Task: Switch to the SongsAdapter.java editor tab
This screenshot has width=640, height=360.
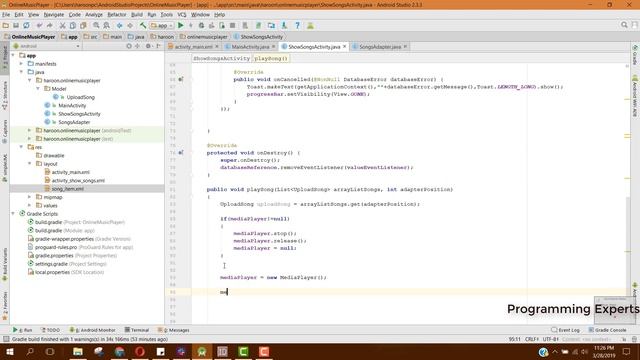Action: [380, 47]
